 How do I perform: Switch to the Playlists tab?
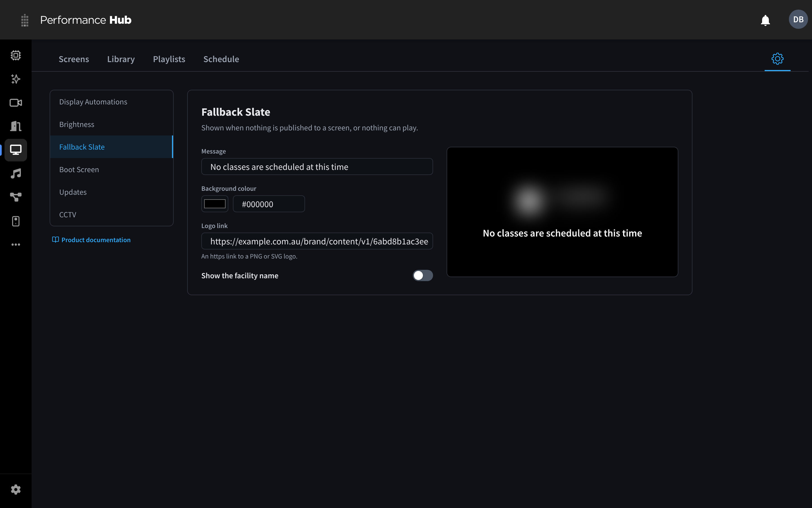(x=169, y=59)
